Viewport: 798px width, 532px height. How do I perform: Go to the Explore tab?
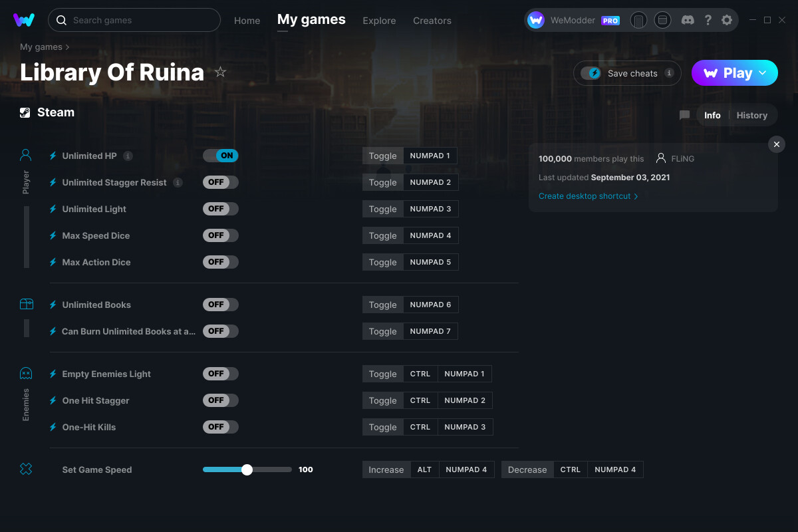[379, 21]
